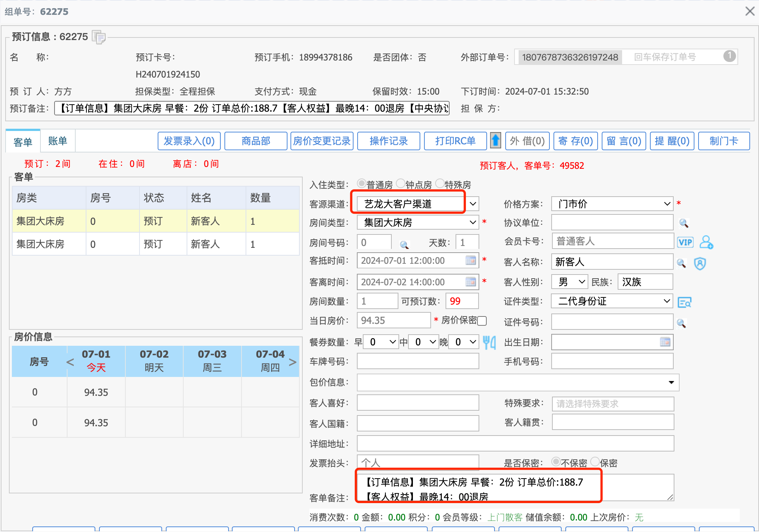Image resolution: width=759 pixels, height=532 pixels.
Task: View 房价变更记录
Action: 322,141
